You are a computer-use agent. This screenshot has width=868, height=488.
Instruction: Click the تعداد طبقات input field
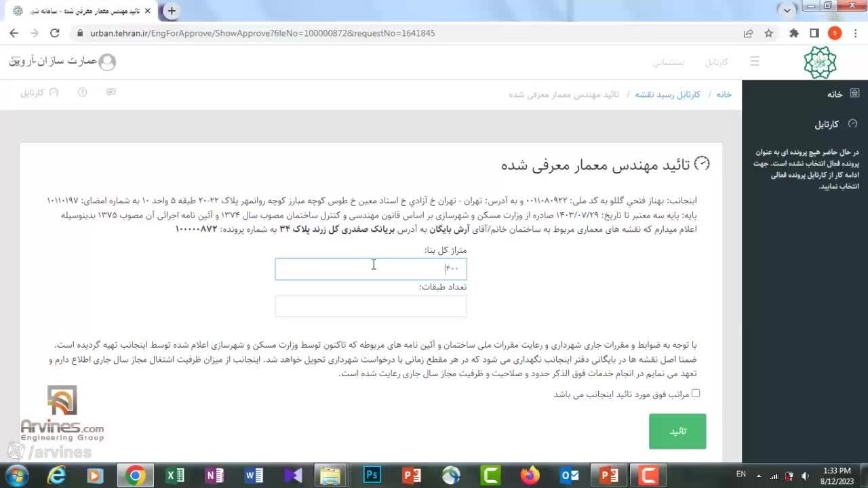click(371, 306)
